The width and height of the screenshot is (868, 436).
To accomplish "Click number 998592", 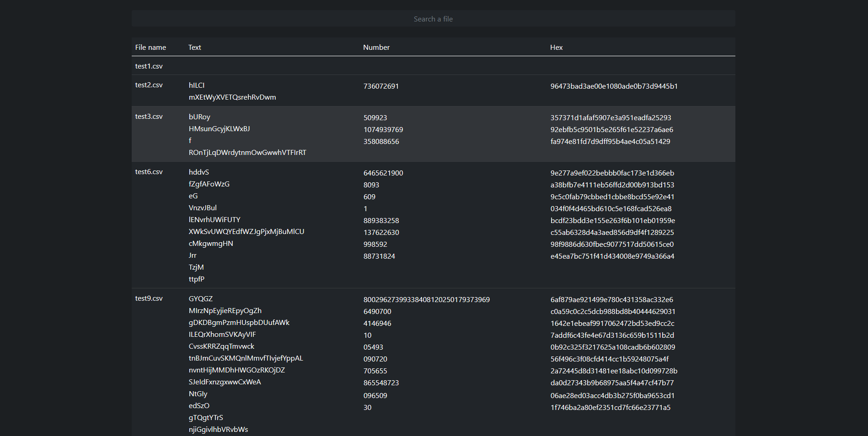I will 375,245.
